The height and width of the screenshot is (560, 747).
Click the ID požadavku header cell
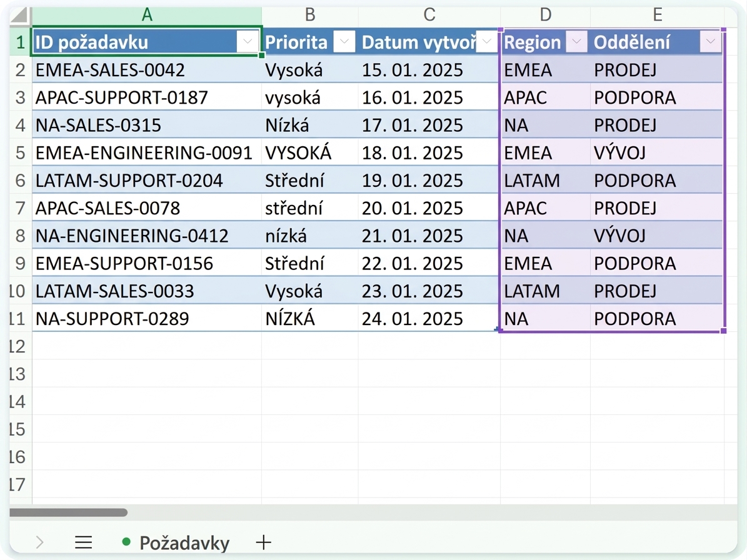tap(147, 42)
